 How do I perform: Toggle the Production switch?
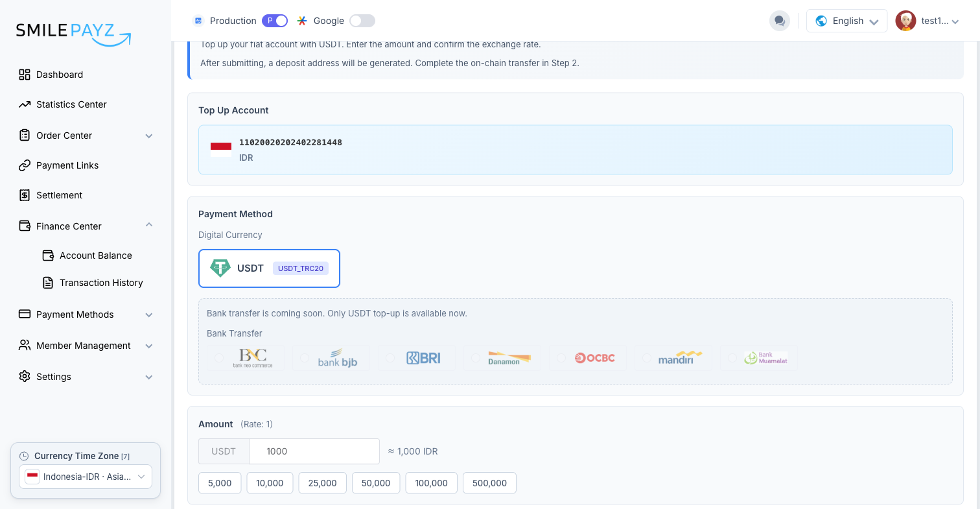point(275,21)
